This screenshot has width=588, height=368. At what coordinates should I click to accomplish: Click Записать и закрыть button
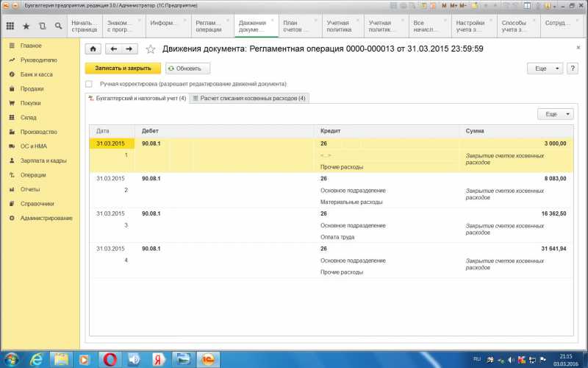tap(123, 68)
